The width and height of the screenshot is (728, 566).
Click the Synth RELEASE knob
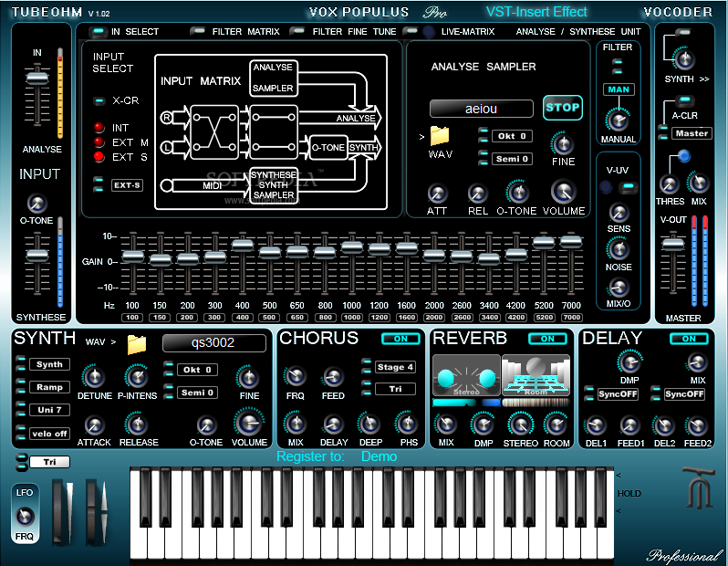click(x=137, y=424)
